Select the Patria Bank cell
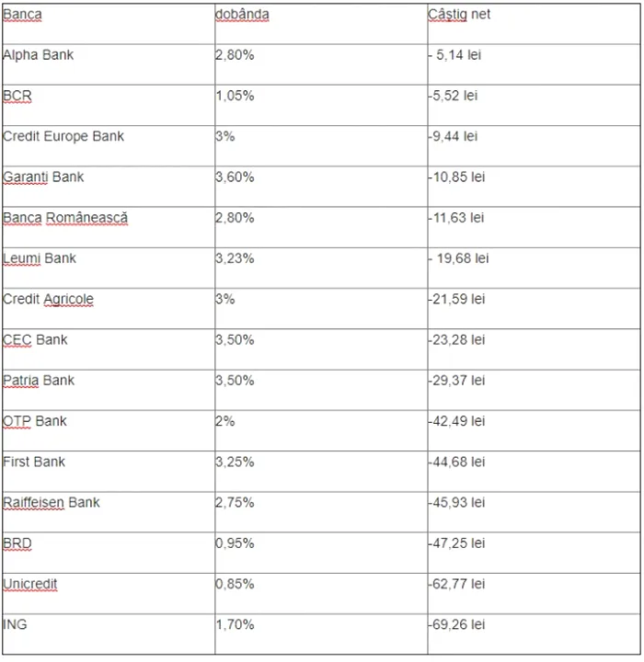This screenshot has height=662, width=644. pos(39,381)
